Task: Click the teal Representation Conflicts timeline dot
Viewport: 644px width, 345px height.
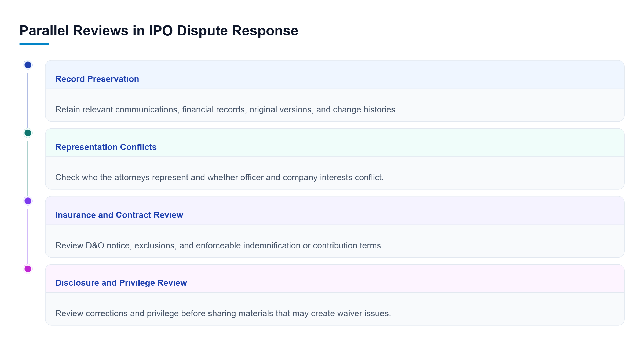Action: [x=28, y=133]
